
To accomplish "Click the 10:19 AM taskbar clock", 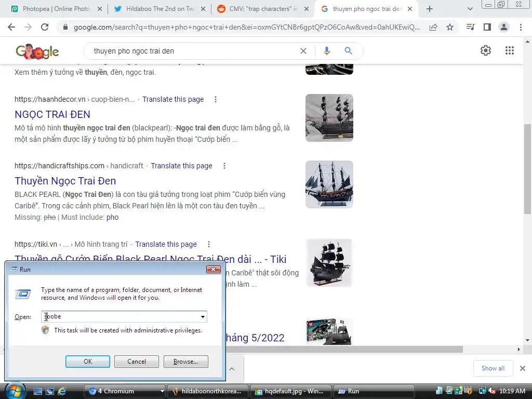I will [x=512, y=391].
